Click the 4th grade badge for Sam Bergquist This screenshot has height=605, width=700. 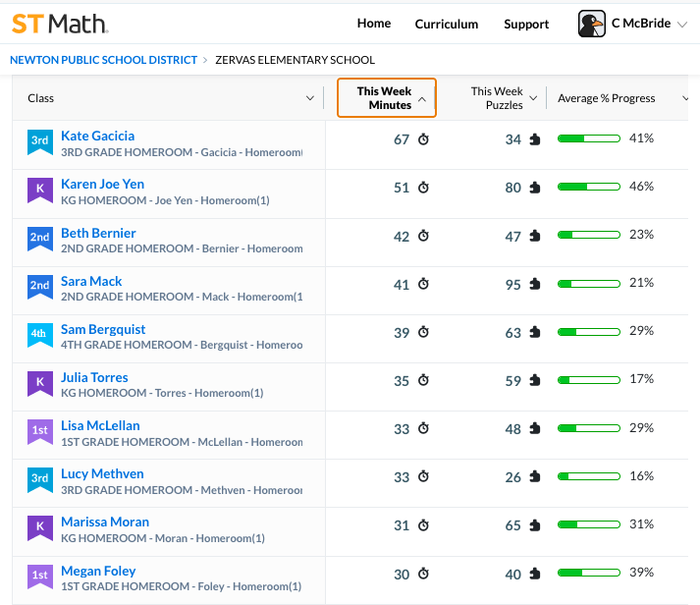coord(40,335)
